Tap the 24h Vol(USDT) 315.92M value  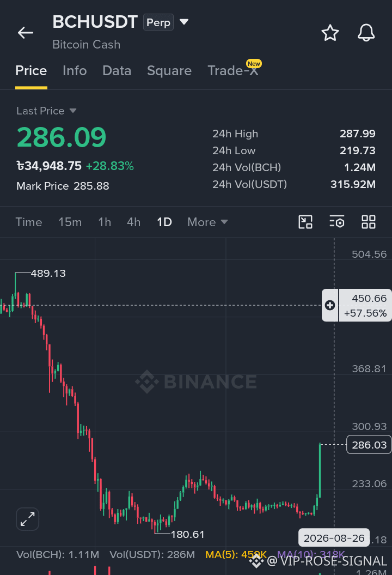pyautogui.click(x=353, y=184)
